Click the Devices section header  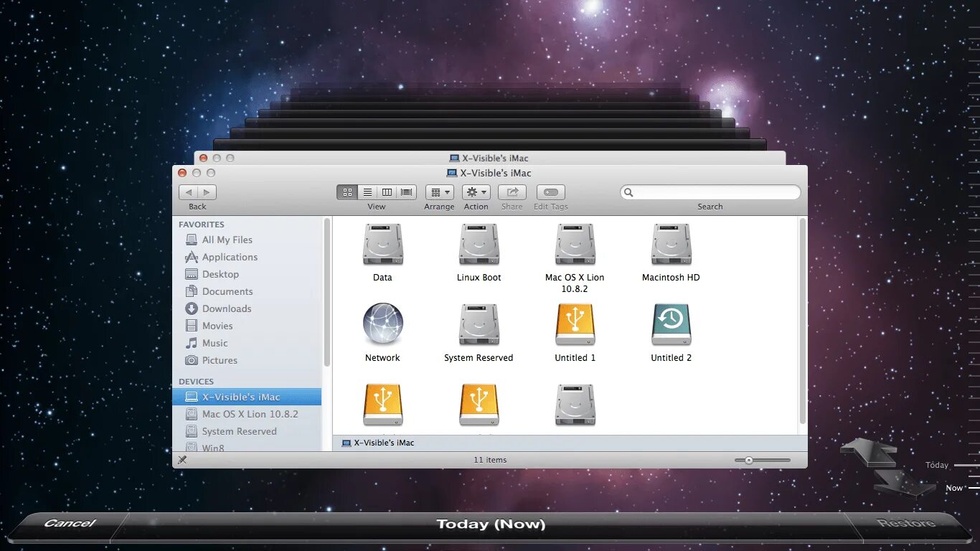point(197,382)
